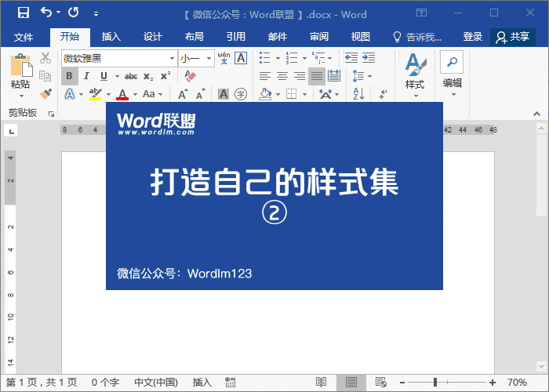
Task: Toggle underline formatting
Action: (x=104, y=76)
